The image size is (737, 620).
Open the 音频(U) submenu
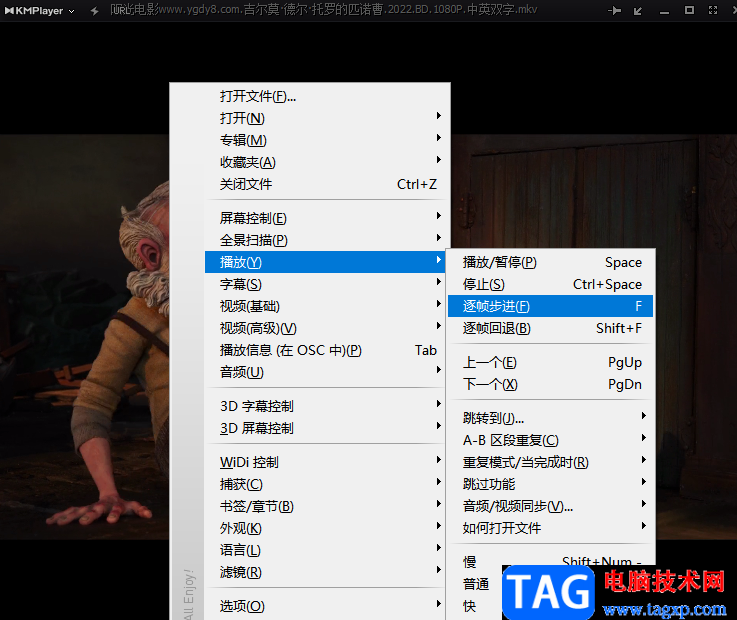pyautogui.click(x=325, y=372)
